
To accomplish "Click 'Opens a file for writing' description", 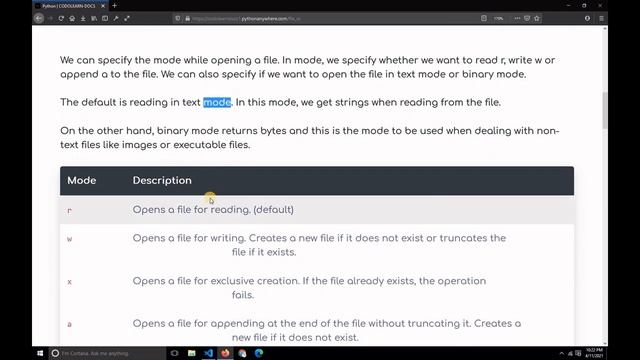I will [x=319, y=245].
